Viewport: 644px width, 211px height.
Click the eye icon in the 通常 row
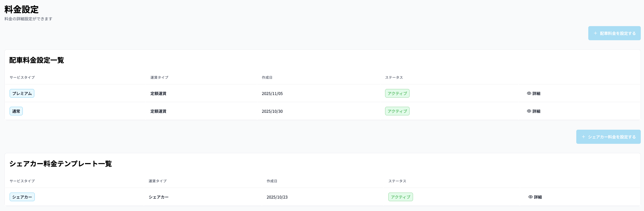click(529, 111)
